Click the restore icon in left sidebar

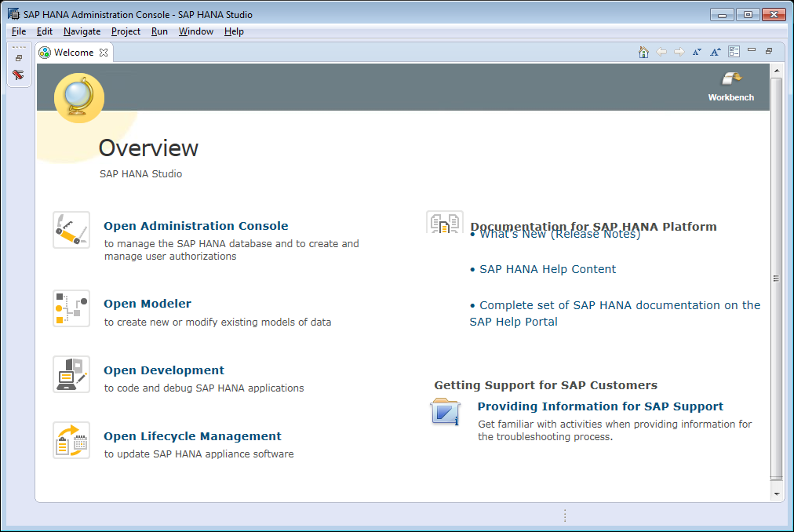click(19, 58)
